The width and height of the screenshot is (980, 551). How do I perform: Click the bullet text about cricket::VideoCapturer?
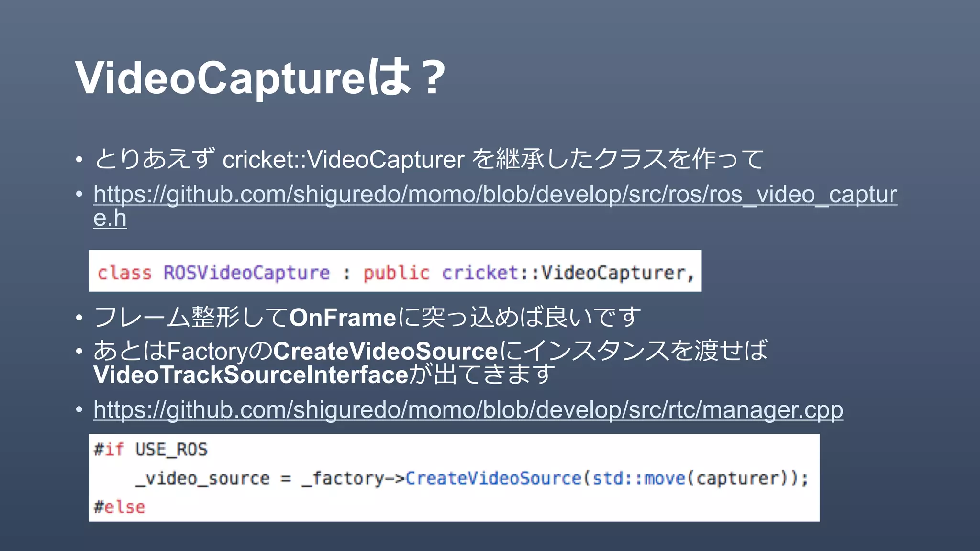[x=429, y=159]
